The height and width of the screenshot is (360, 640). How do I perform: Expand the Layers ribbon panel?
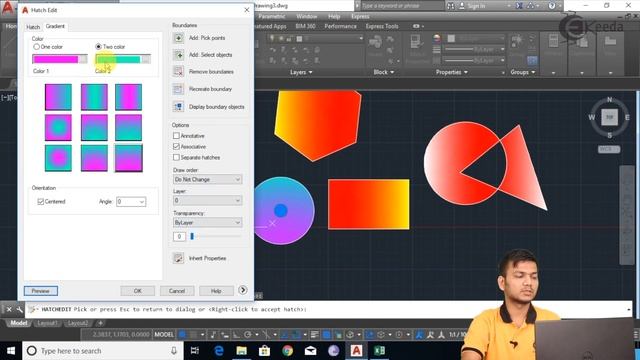(x=301, y=72)
